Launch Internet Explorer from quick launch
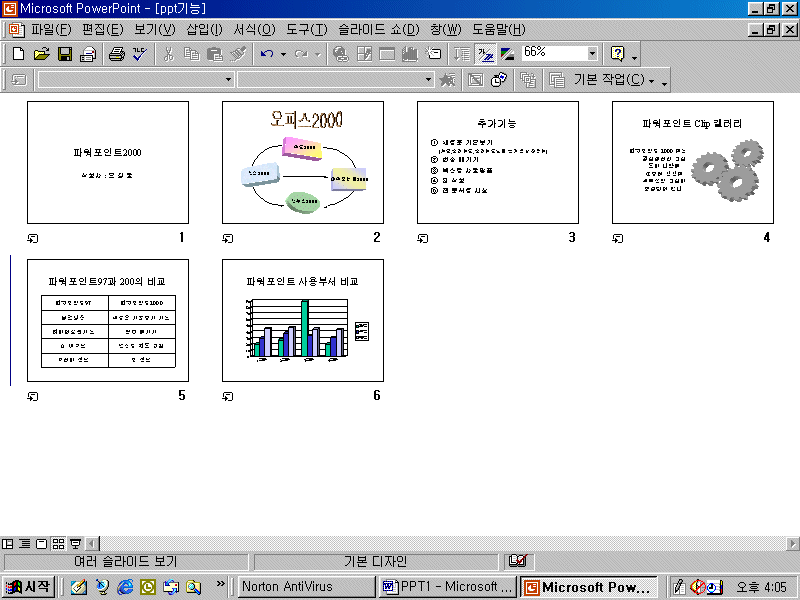The image size is (800, 600). click(x=125, y=587)
